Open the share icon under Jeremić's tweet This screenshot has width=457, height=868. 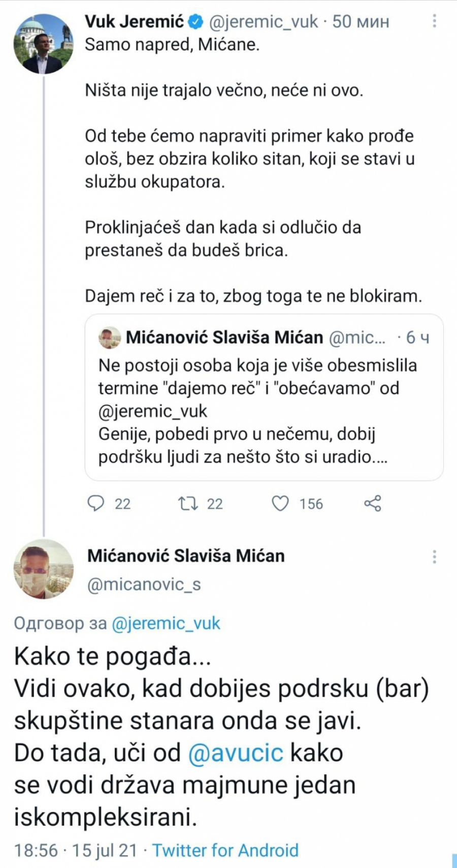coord(373,503)
